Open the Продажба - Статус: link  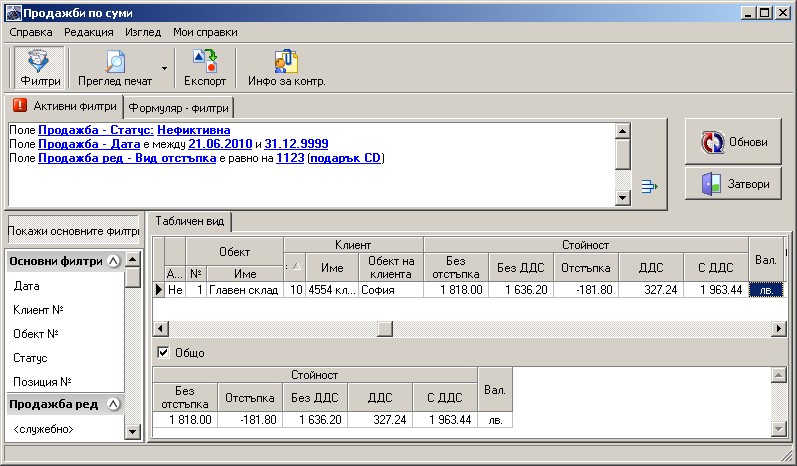(x=96, y=130)
